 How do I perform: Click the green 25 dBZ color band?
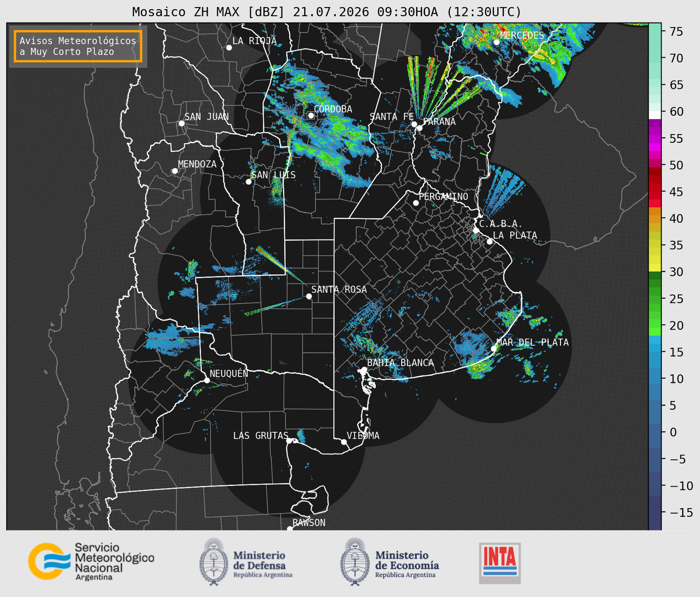(x=655, y=299)
